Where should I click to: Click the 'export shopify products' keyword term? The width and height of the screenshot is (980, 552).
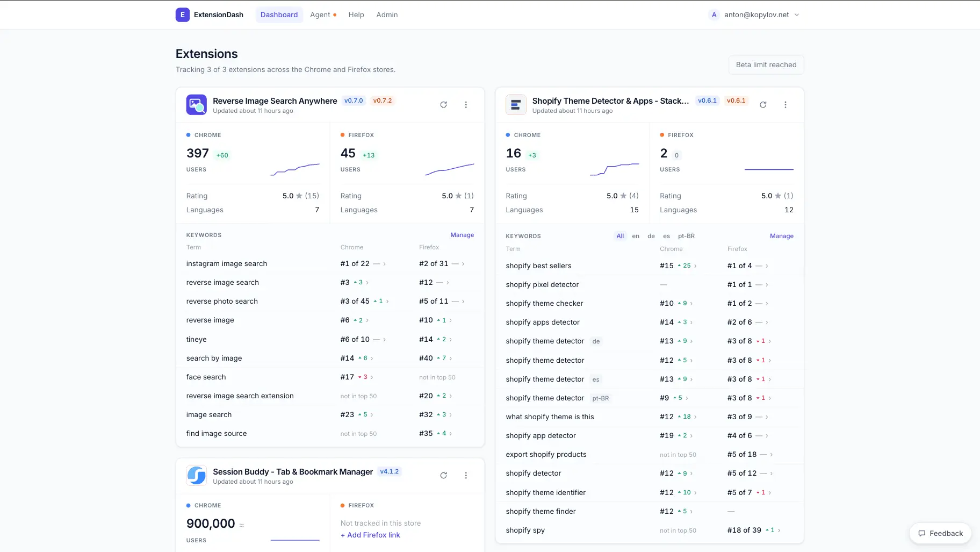pos(546,454)
